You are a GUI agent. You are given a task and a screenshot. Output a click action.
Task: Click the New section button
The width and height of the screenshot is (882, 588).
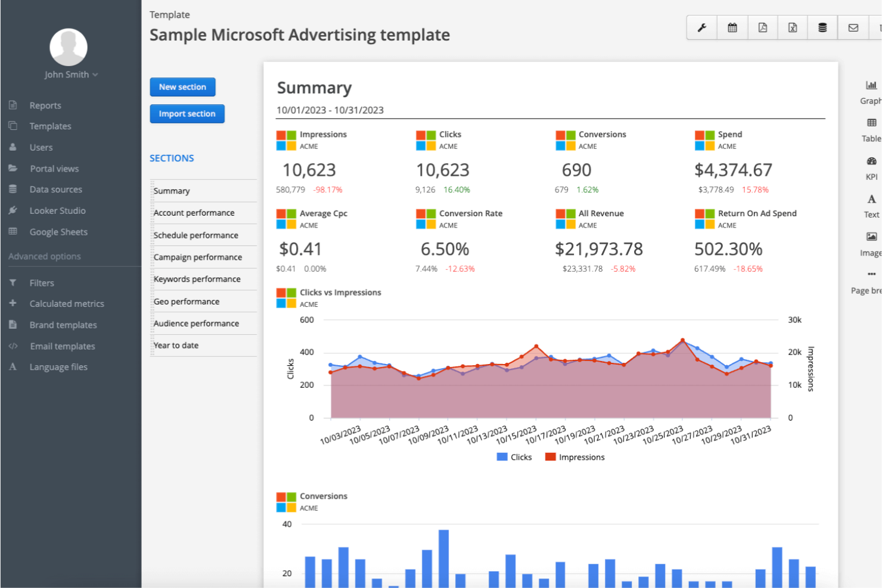[182, 86]
